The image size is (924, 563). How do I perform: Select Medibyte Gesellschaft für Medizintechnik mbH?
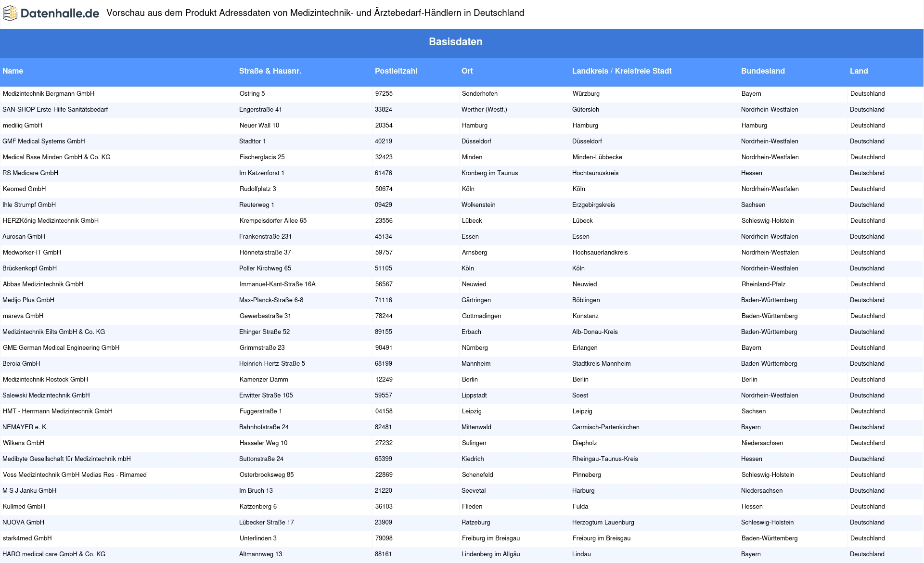tap(67, 459)
